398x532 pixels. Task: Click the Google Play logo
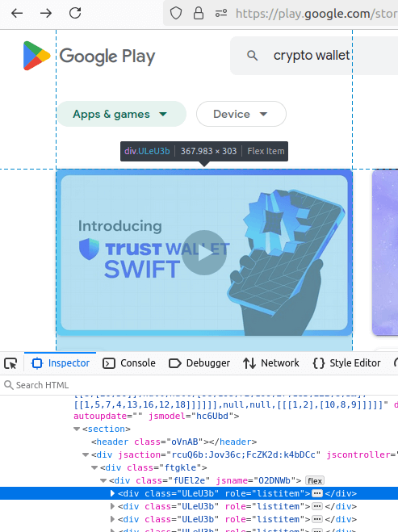click(x=89, y=56)
